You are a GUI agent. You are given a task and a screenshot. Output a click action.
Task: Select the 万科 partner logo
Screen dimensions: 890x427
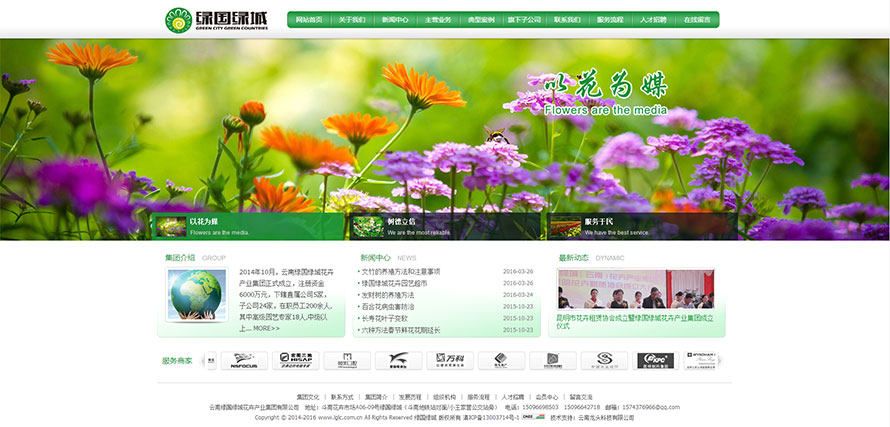pyautogui.click(x=450, y=360)
